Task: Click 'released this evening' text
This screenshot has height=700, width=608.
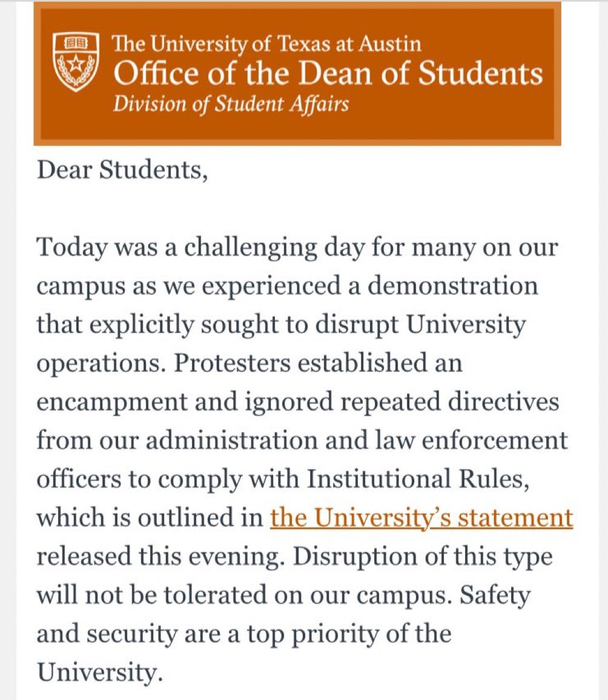Action: coord(160,557)
